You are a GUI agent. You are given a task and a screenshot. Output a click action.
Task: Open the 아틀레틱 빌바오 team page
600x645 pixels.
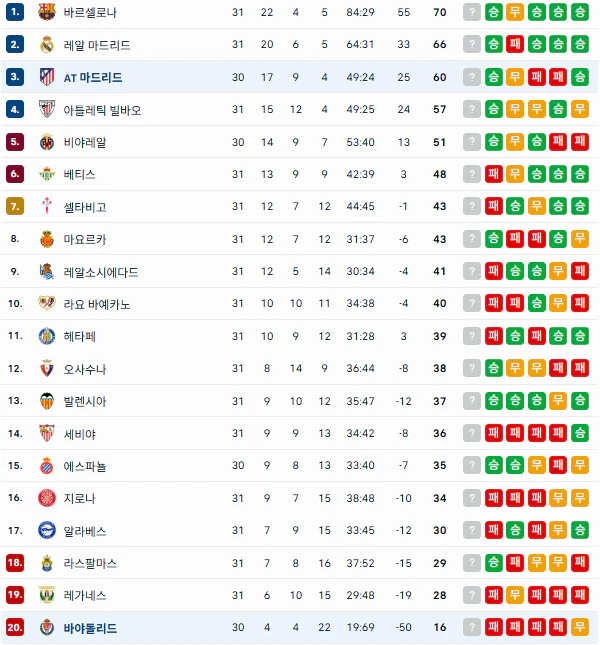point(102,110)
